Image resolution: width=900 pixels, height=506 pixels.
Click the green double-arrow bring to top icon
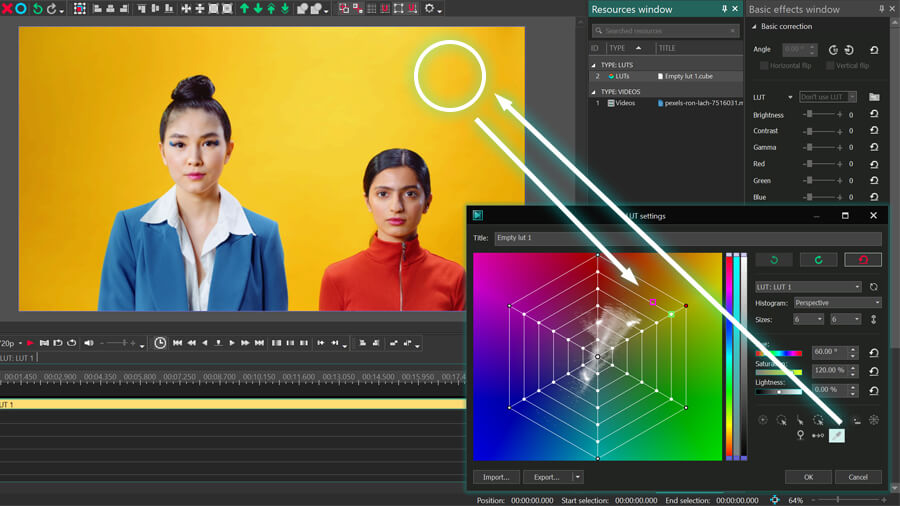(x=271, y=9)
